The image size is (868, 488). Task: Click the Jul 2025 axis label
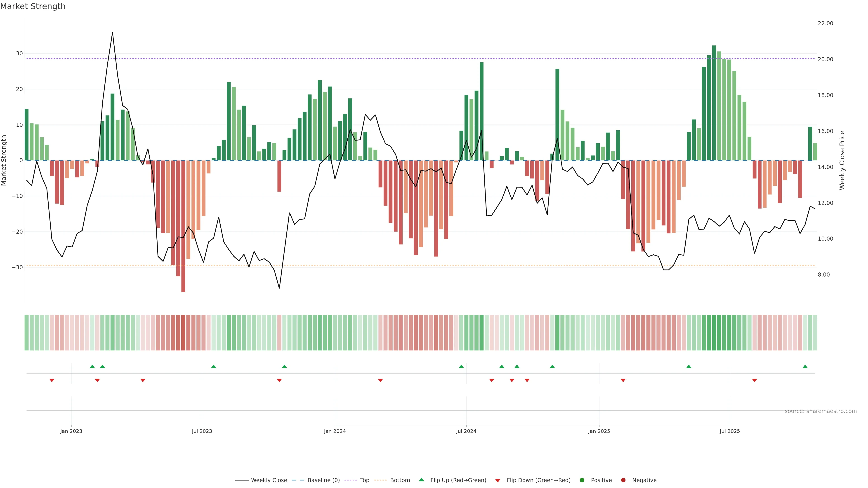(x=729, y=431)
